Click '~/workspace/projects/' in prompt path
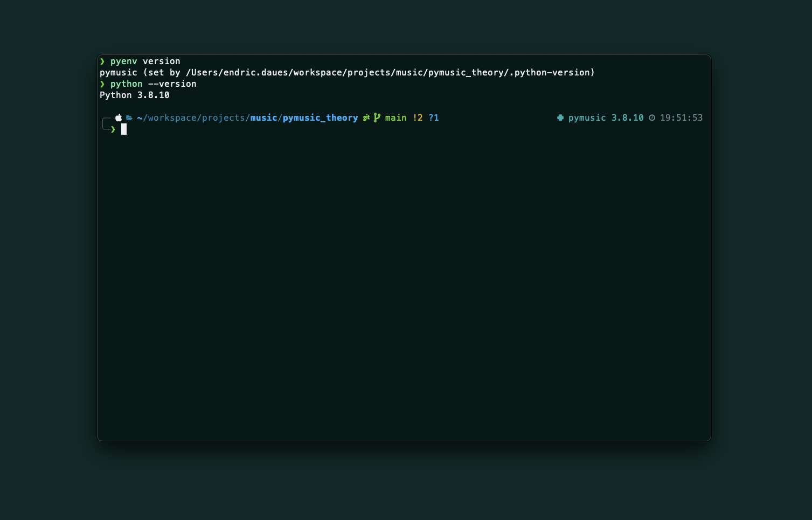Screen dimensions: 812x520 point(194,118)
